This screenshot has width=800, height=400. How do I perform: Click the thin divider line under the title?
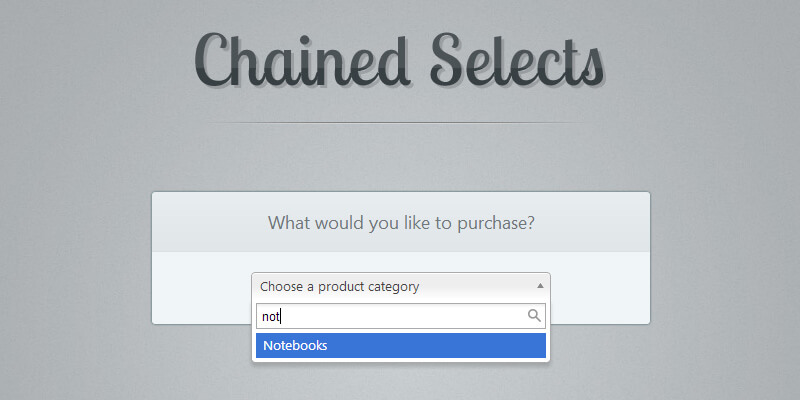pyautogui.click(x=400, y=123)
